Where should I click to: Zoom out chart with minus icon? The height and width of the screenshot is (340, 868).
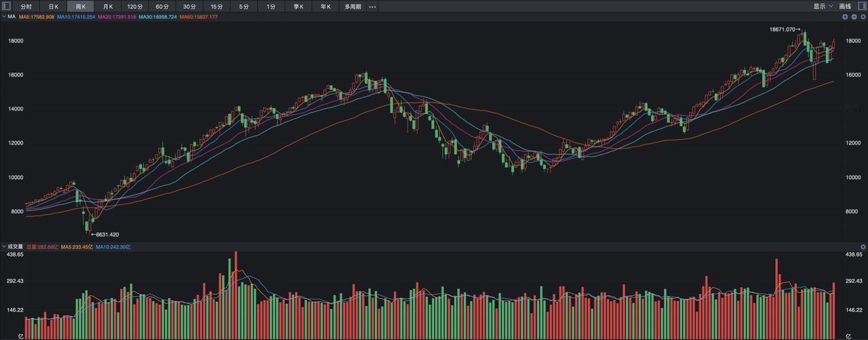(x=854, y=16)
